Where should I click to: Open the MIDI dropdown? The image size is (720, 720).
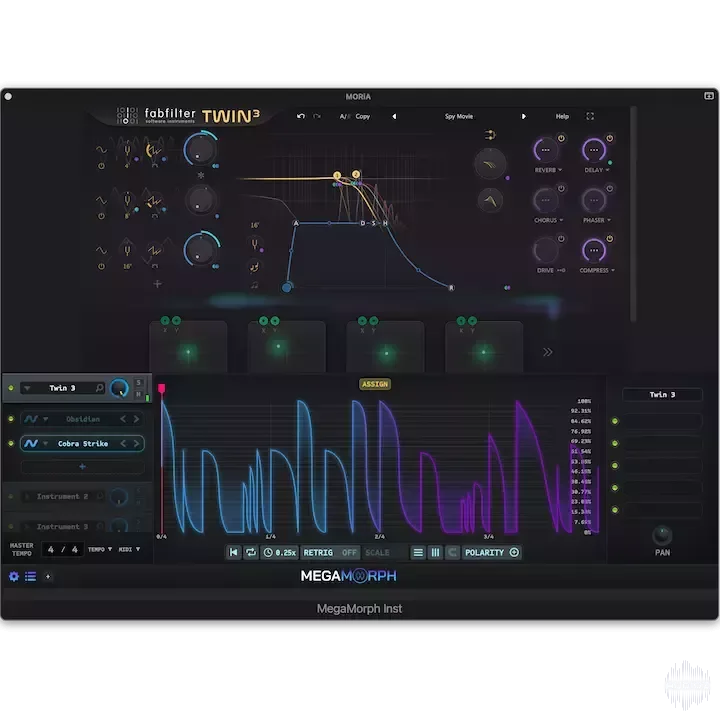129,549
